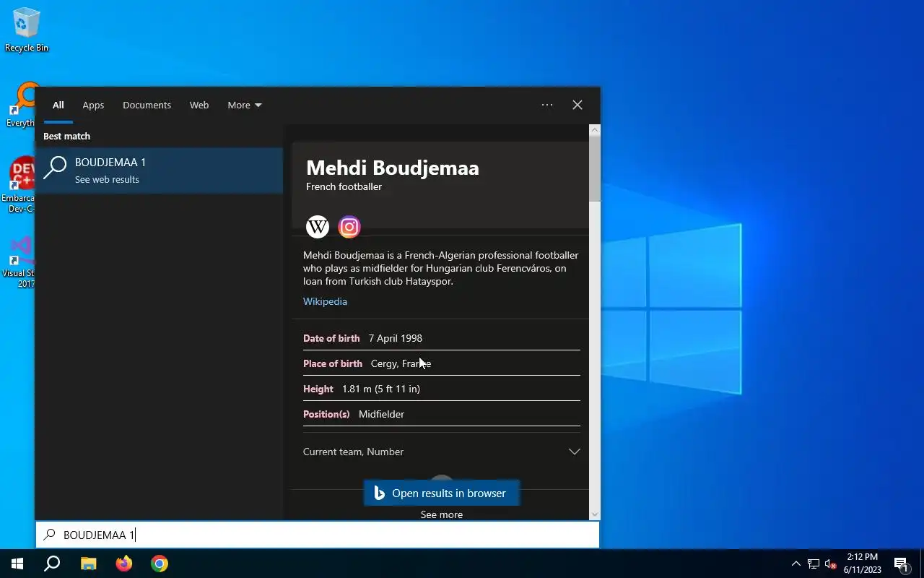924x578 pixels.
Task: Show hidden system tray icons
Action: [796, 564]
